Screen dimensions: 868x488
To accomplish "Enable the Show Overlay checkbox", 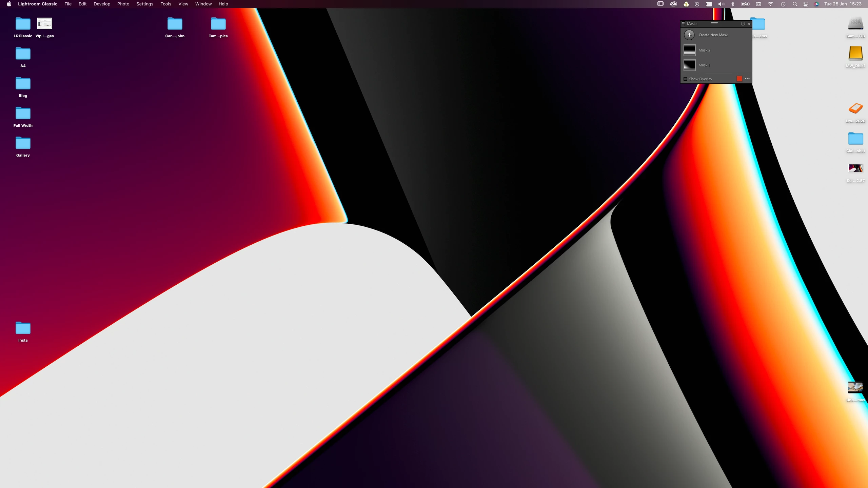I will pyautogui.click(x=685, y=79).
